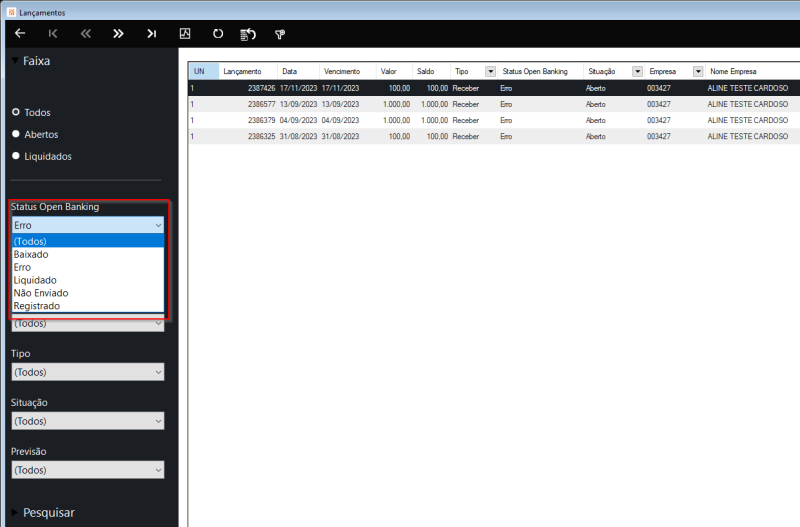Sort by the Saldo column header

pyautogui.click(x=431, y=71)
